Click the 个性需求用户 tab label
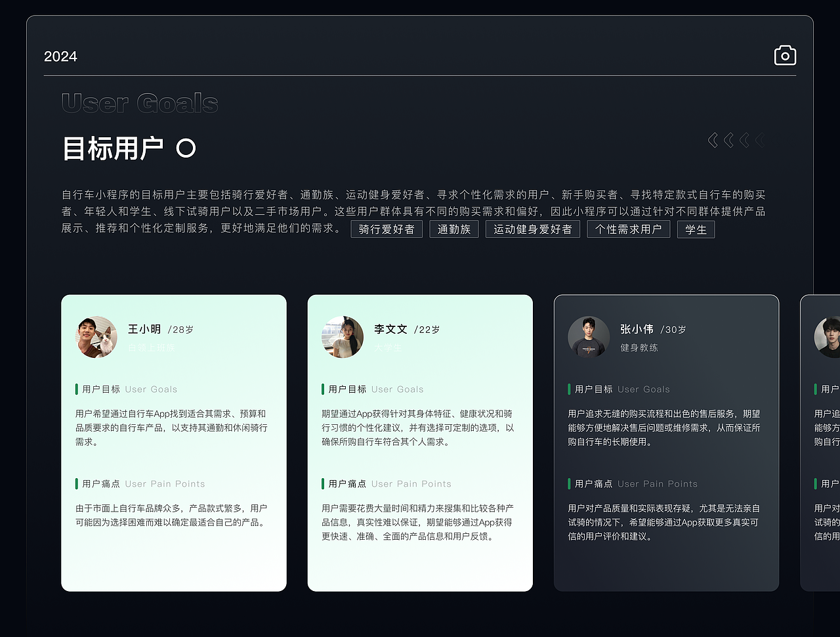This screenshot has height=637, width=840. (629, 229)
